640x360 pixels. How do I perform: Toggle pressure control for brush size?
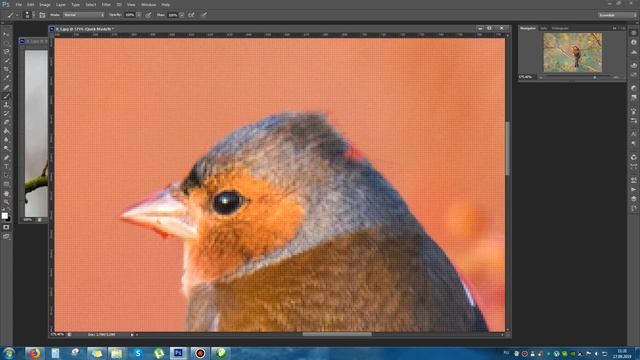click(x=204, y=15)
